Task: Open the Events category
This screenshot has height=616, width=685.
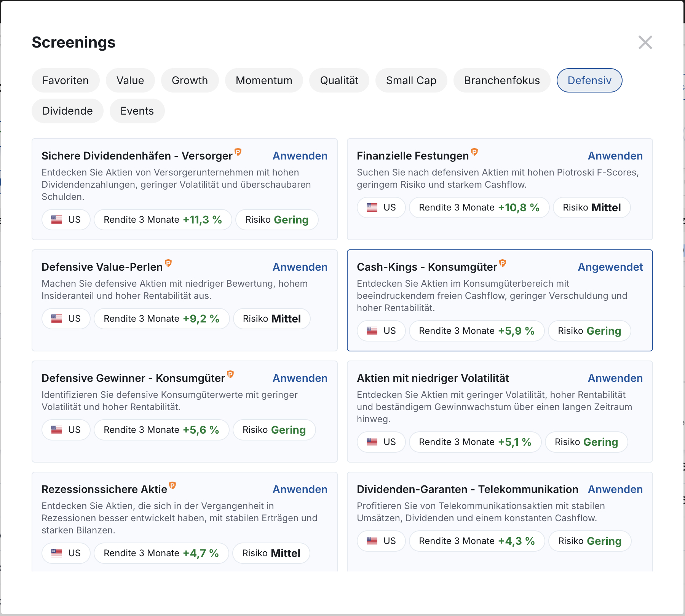Action: tap(137, 111)
